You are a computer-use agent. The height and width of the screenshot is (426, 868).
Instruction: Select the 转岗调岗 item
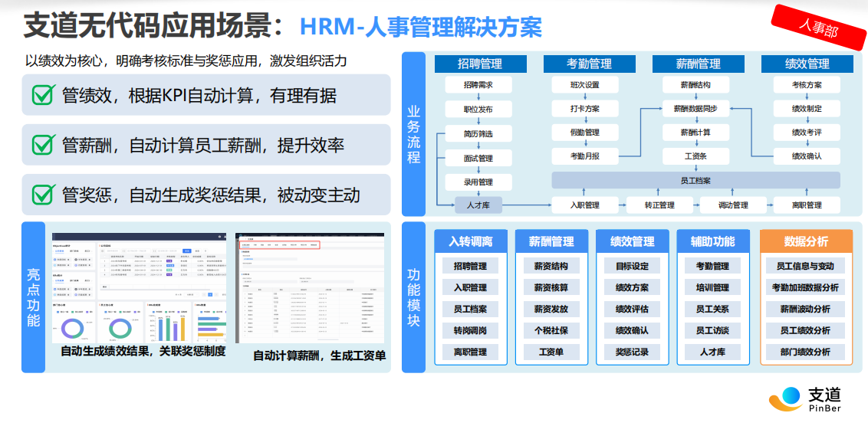471,331
